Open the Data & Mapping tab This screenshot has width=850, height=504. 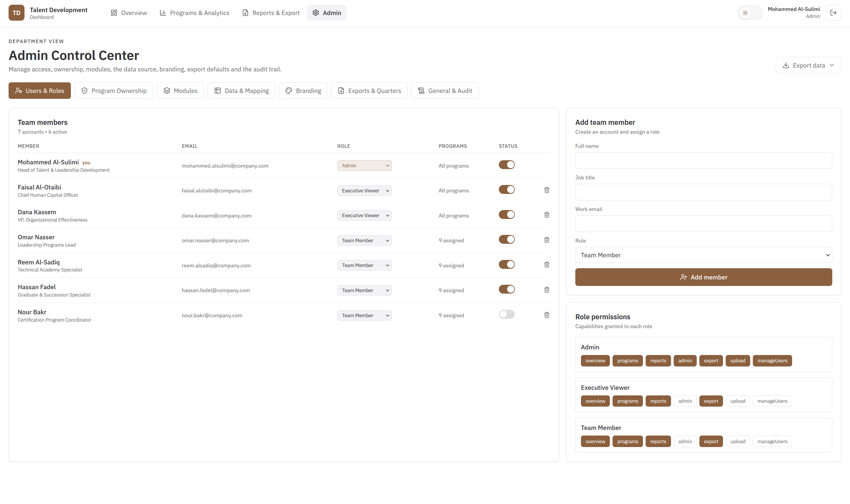click(x=241, y=91)
